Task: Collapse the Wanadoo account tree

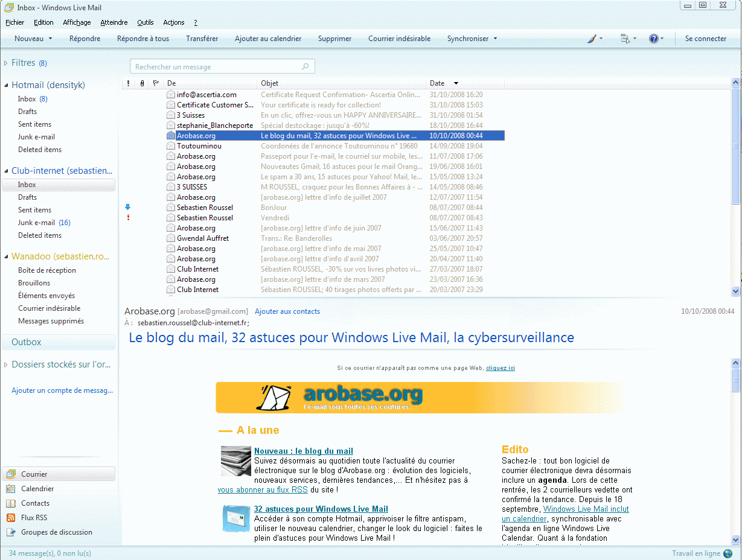Action: (x=6, y=256)
